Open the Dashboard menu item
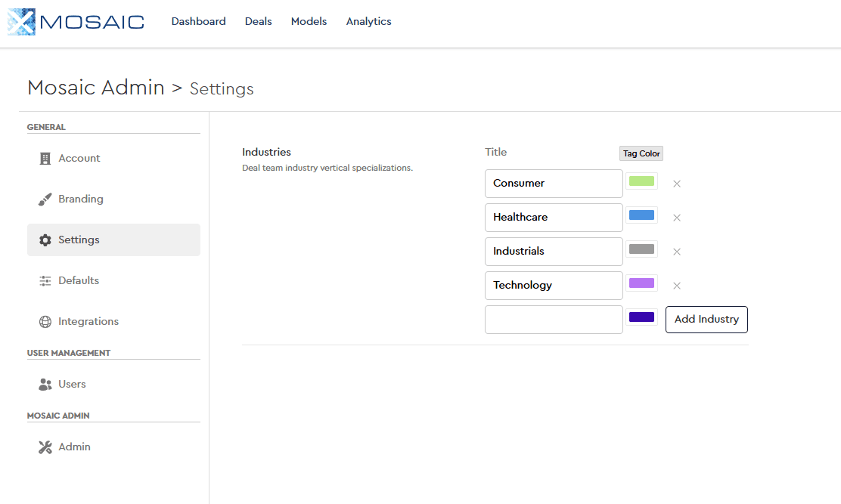The height and width of the screenshot is (504, 841). [198, 21]
